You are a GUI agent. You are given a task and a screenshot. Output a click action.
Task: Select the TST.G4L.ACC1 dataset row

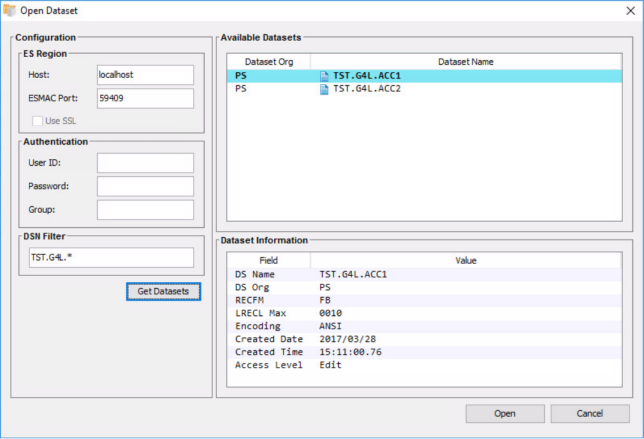pos(425,75)
